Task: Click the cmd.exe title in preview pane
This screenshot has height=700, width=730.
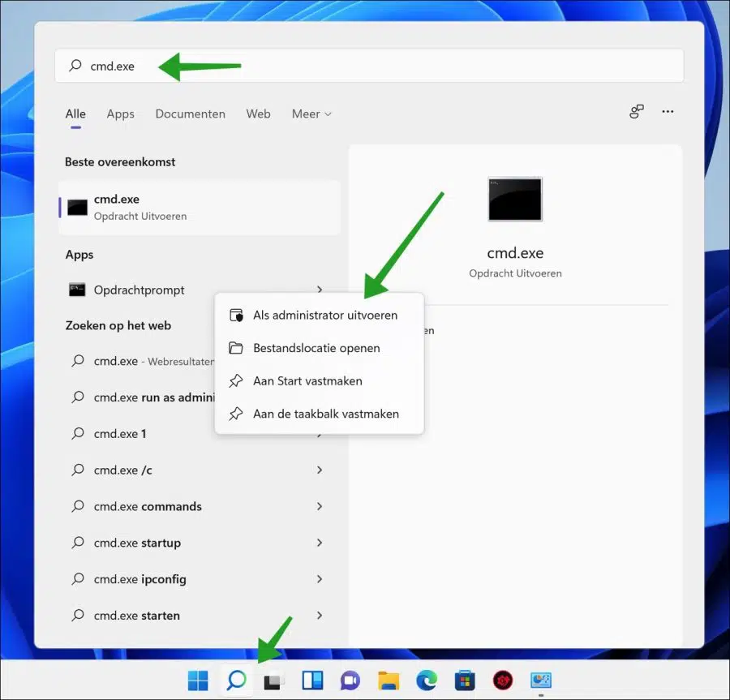Action: [515, 253]
